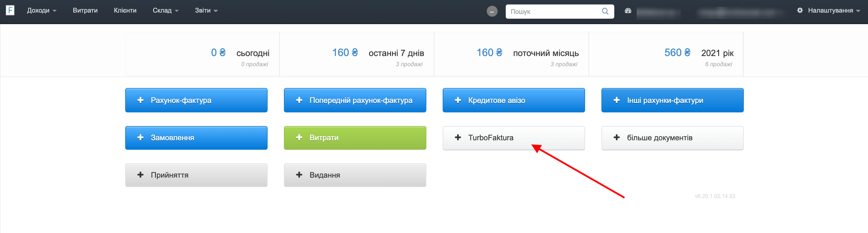Expand the Доходи dropdown menu
The width and height of the screenshot is (868, 233).
42,11
